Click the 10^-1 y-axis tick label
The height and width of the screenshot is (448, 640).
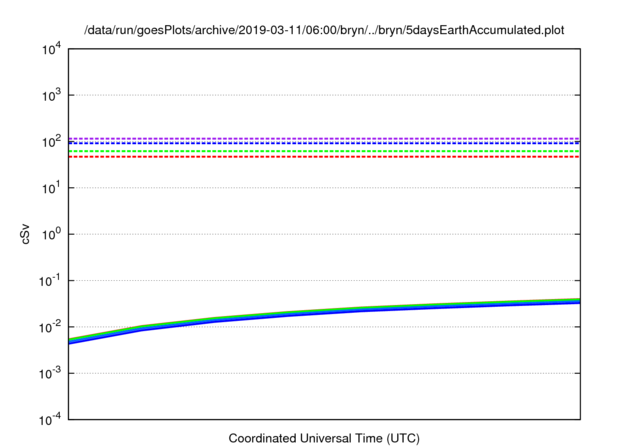[50, 281]
